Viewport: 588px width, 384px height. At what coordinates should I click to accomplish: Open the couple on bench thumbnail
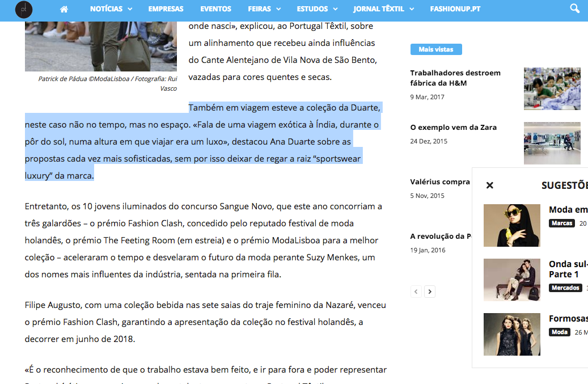(x=512, y=280)
